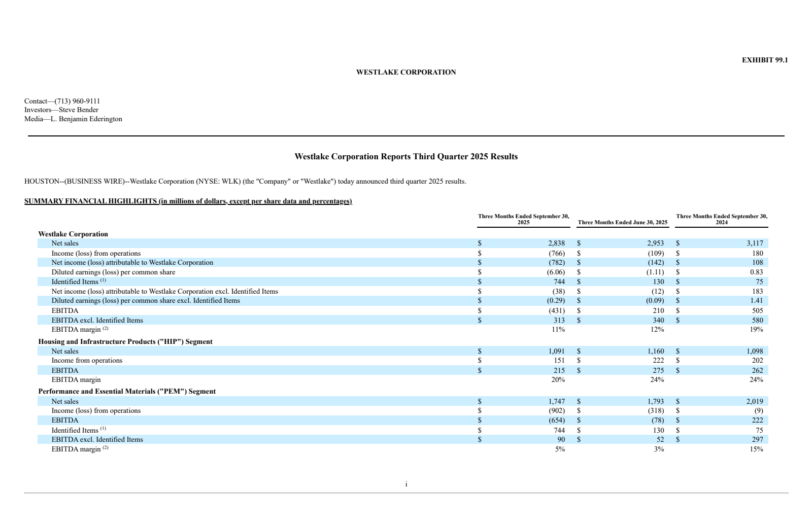This screenshot has width=812, height=524.
Task: Click net loss value (142)
Action: (655, 262)
